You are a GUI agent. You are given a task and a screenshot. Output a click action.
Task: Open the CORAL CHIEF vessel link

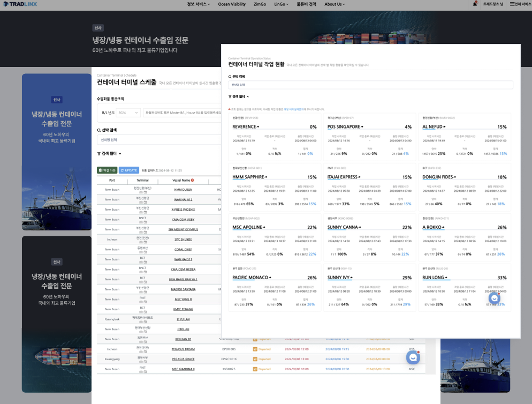pyautogui.click(x=183, y=249)
